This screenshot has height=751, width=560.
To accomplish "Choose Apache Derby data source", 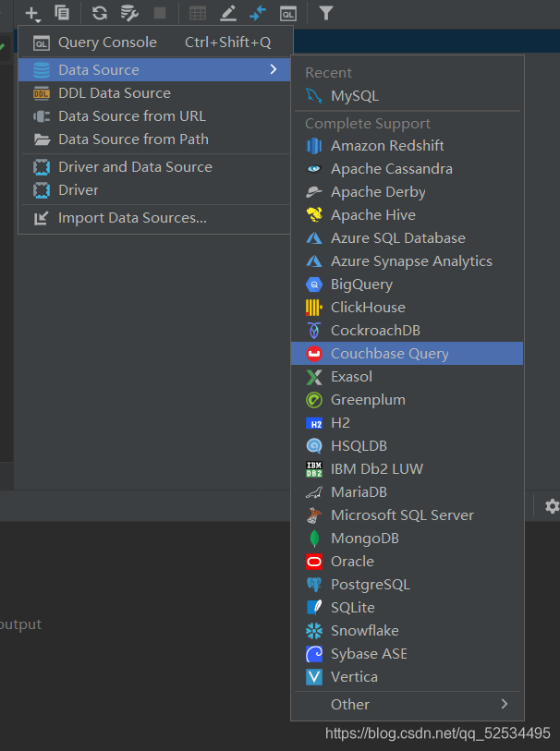I will tap(408, 192).
